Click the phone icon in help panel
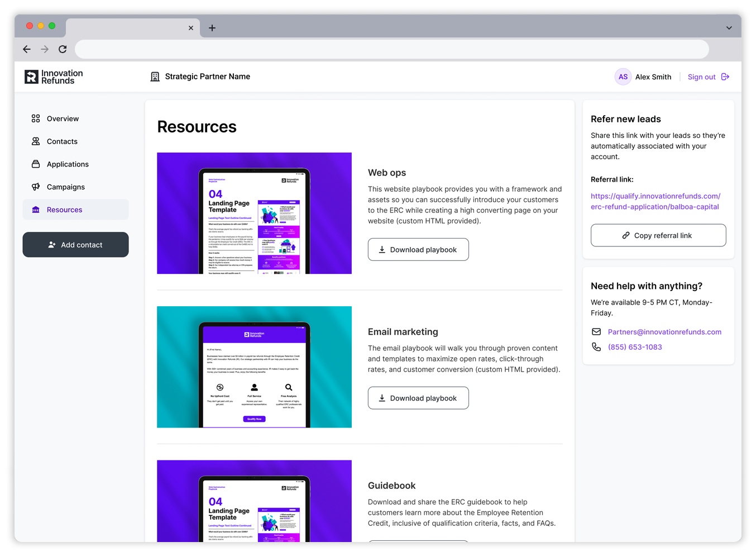Viewport: 756px width, 556px height. tap(596, 347)
